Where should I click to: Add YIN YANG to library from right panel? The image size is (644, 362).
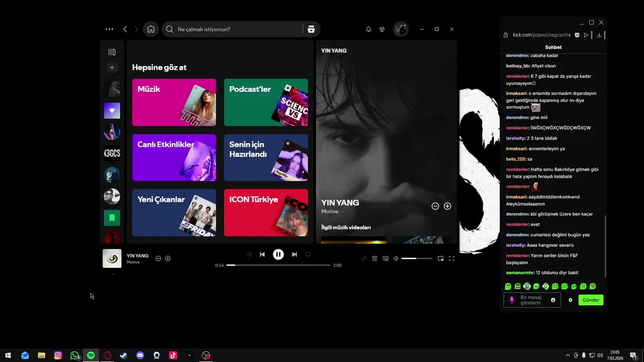coord(447,206)
